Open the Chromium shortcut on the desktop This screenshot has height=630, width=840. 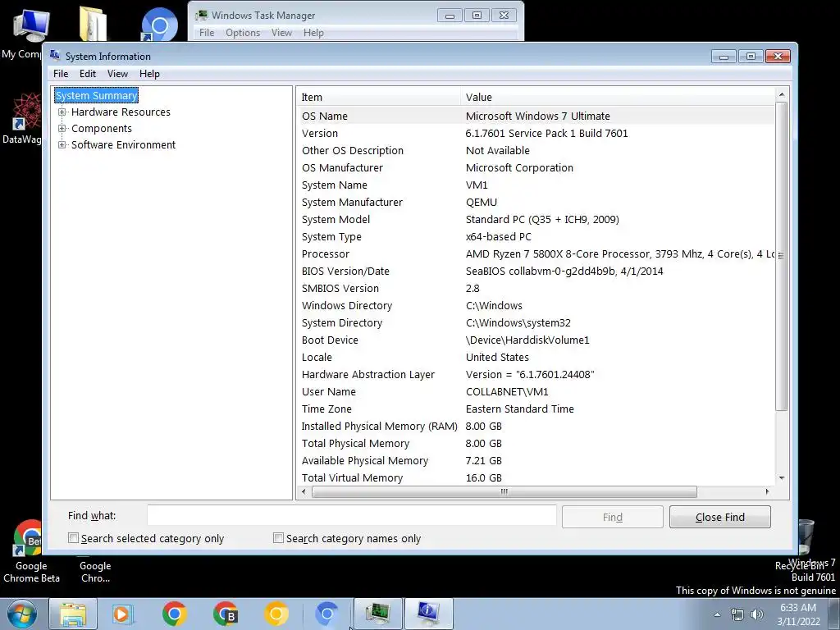point(159,25)
